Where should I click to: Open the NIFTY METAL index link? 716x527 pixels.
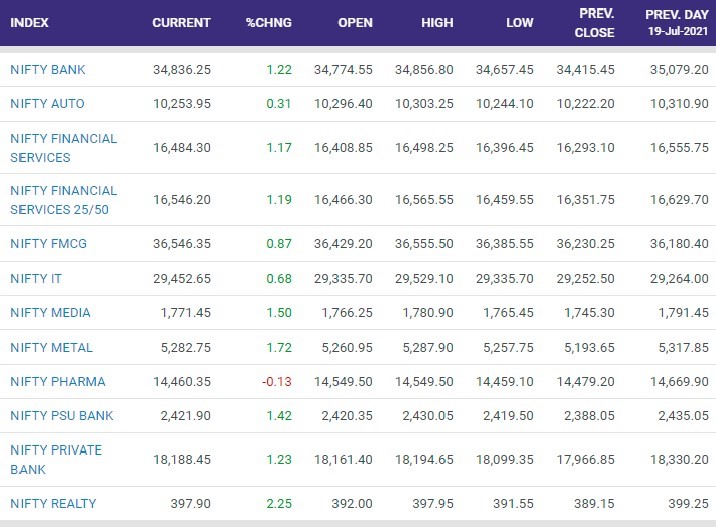[x=51, y=348]
